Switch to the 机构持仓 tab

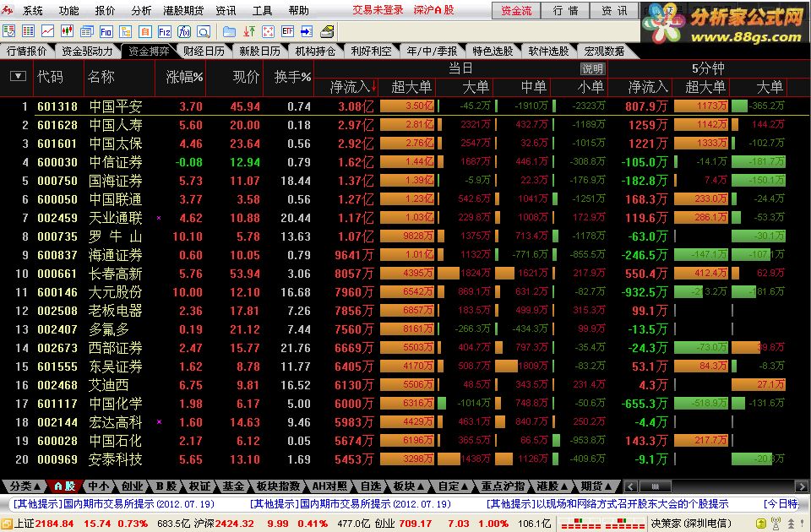tap(315, 51)
